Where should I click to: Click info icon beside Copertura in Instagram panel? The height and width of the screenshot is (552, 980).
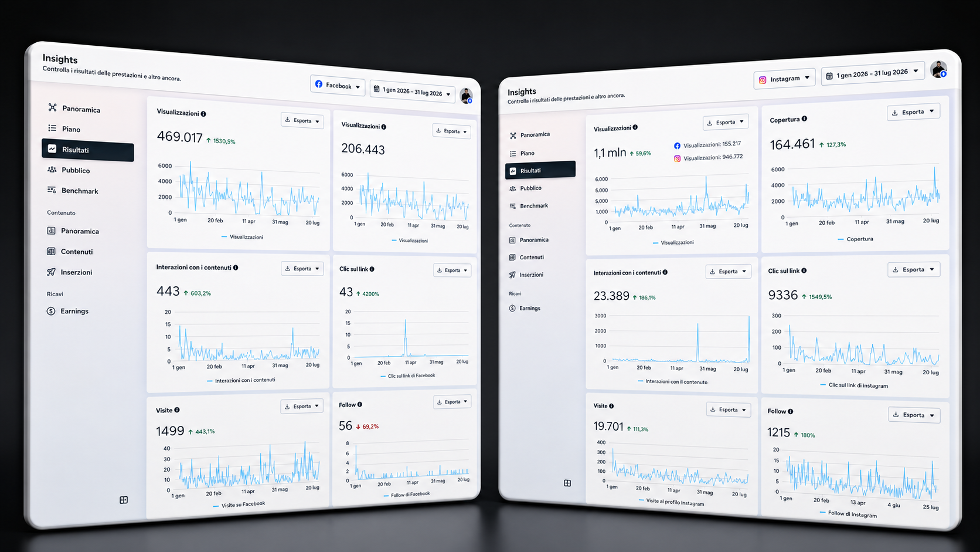[x=804, y=118]
